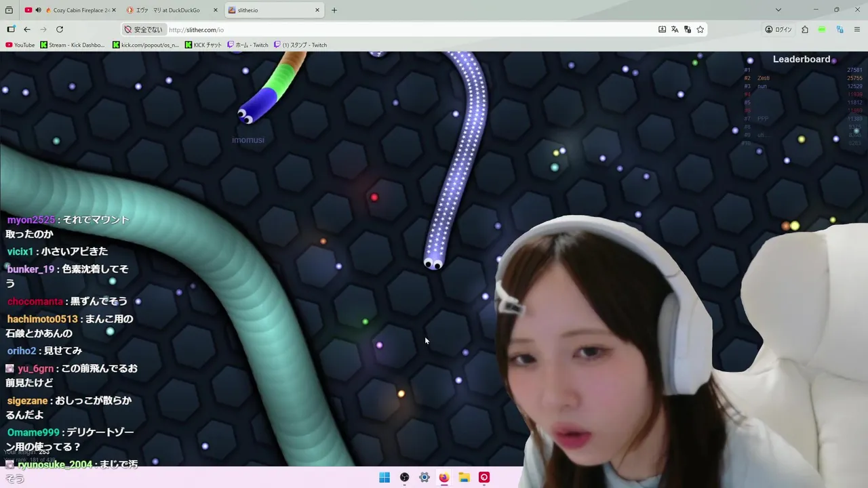This screenshot has height=488, width=868.
Task: Click chat username yu_6grn
Action: click(x=36, y=369)
